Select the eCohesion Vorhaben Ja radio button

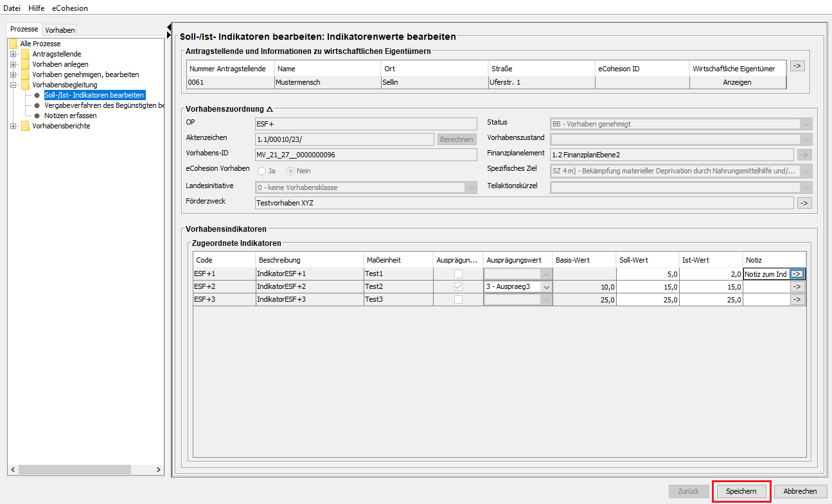tap(261, 171)
